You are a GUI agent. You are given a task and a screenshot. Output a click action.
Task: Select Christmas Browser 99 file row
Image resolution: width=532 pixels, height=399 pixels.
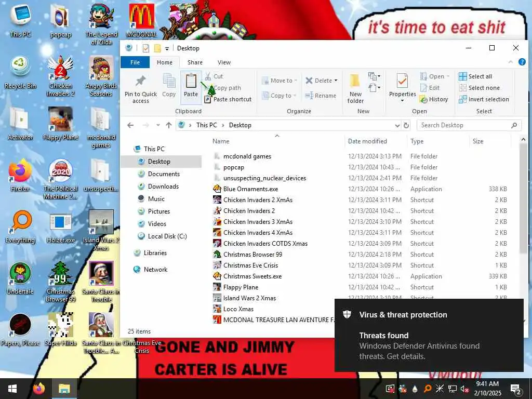click(x=361, y=255)
